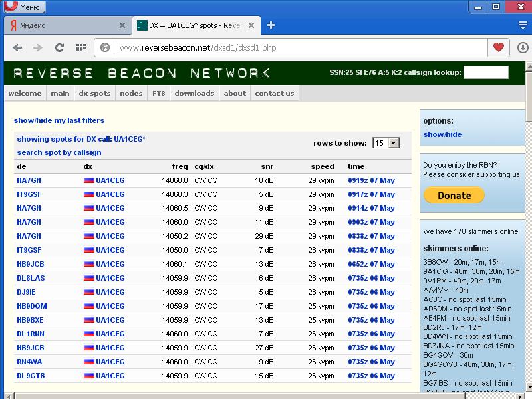Click the 29 dB snr value
The image size is (532, 399).
(x=264, y=236)
